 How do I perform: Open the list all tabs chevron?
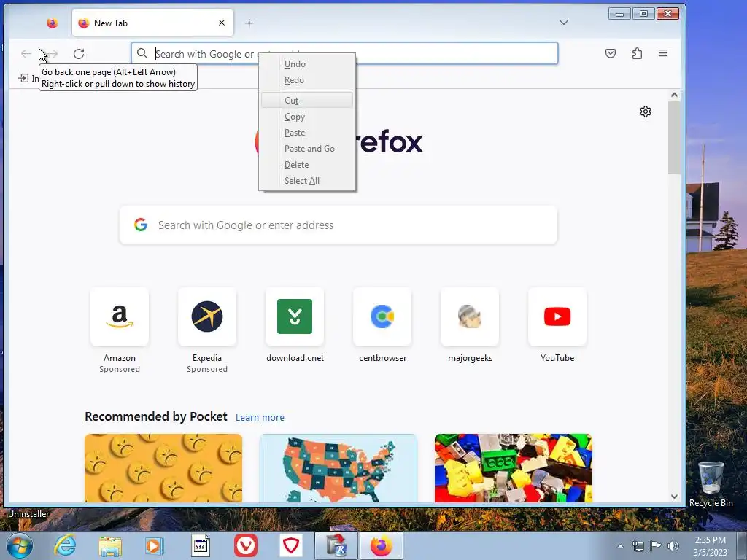[x=564, y=23]
